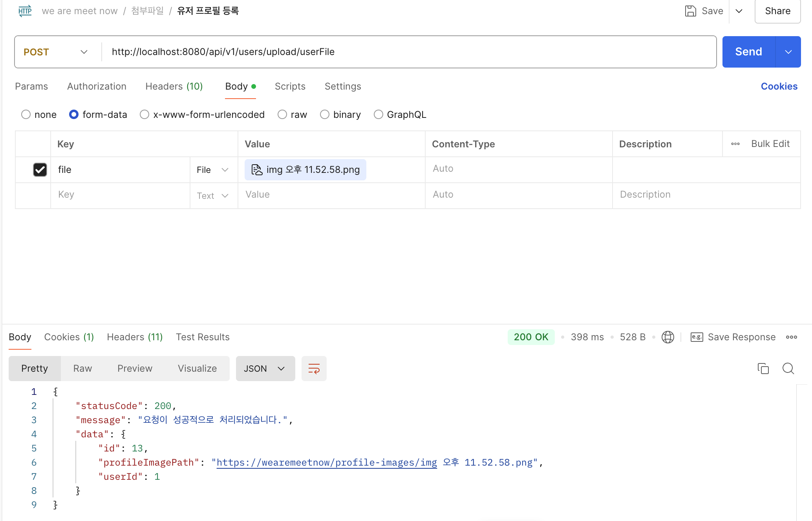This screenshot has width=812, height=521.
Task: Open the JSON format dropdown
Action: 265,369
